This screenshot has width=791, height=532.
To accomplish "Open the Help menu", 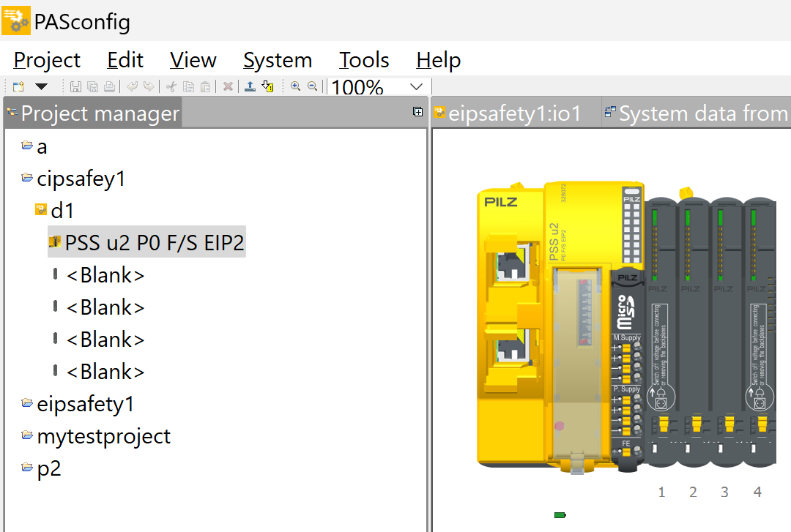I will [x=439, y=61].
